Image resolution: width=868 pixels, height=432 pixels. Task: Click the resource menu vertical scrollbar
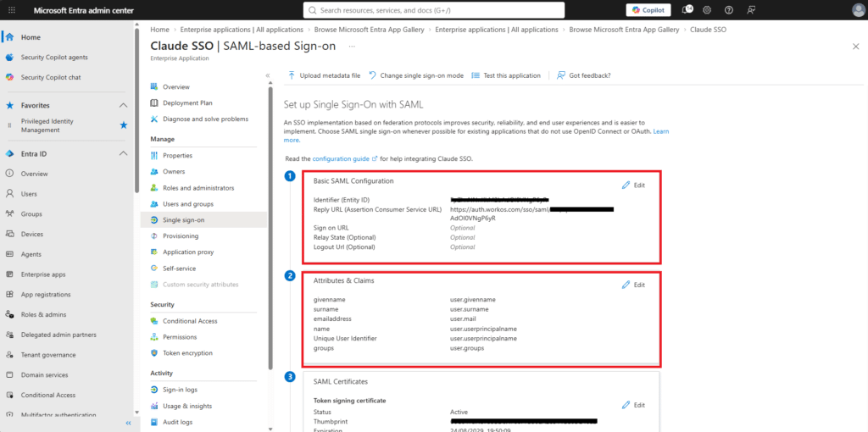270,227
